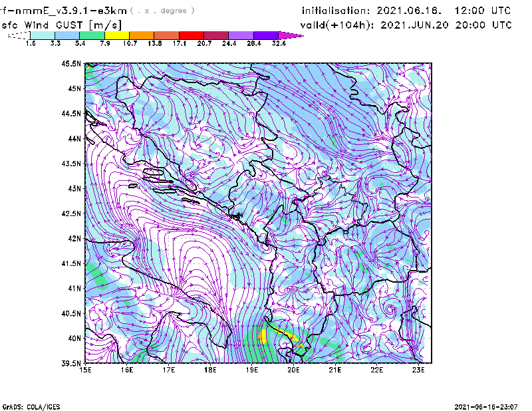Screen dimensions: 532x411
Task: Click the spiral vortex near 22.3E 40.5N
Action: coord(390,309)
